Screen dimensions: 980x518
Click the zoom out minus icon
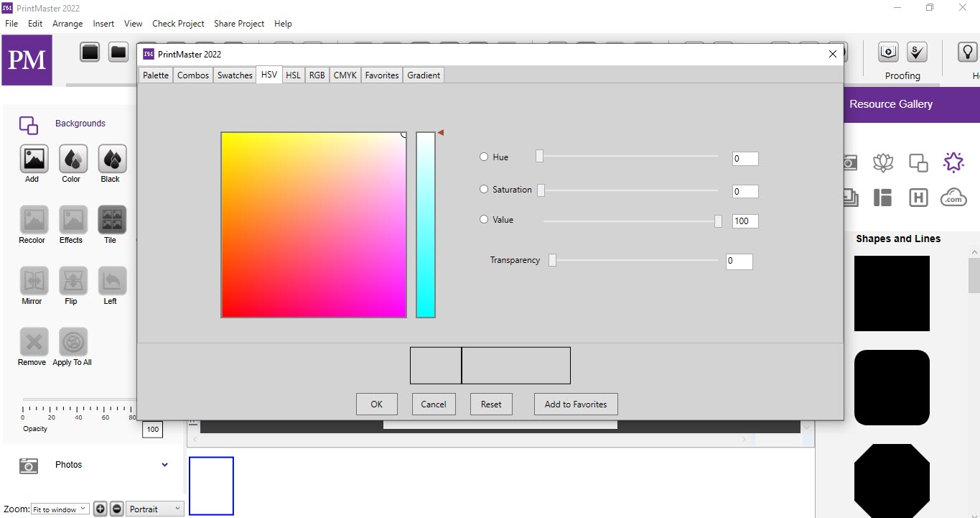pos(117,509)
